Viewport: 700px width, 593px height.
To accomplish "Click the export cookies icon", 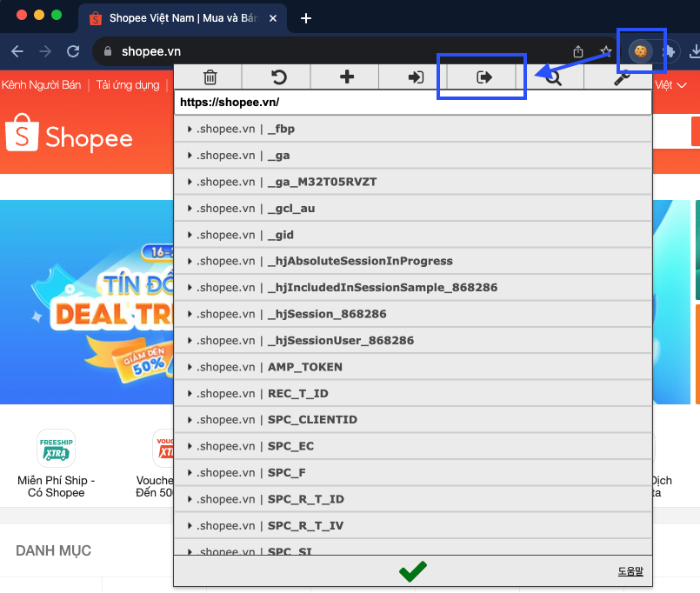I will point(484,77).
